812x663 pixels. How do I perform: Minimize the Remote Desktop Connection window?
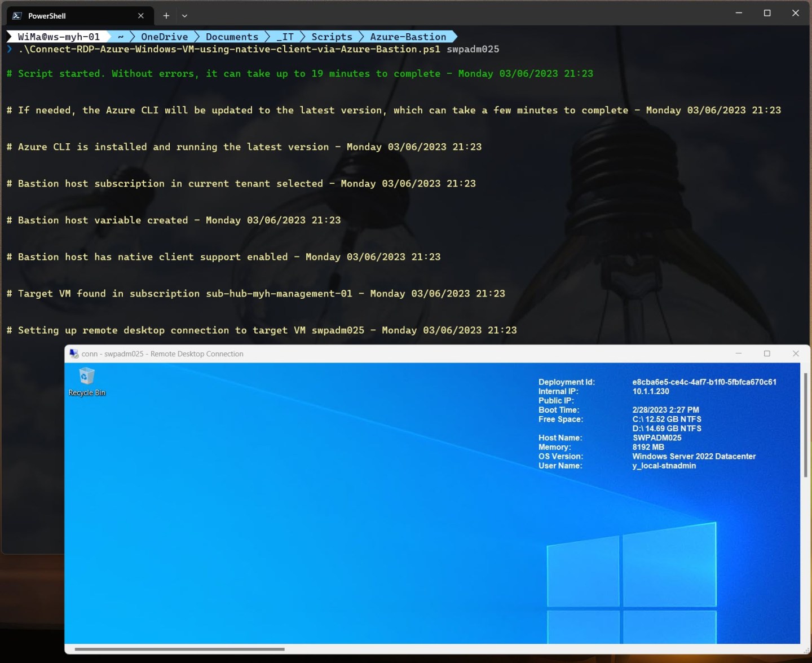(x=739, y=353)
